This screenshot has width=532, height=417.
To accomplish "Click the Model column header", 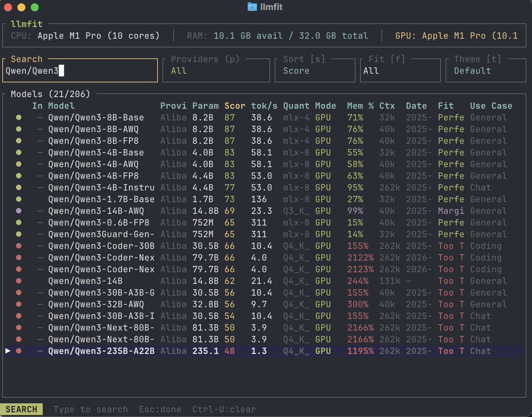I will click(x=62, y=106).
